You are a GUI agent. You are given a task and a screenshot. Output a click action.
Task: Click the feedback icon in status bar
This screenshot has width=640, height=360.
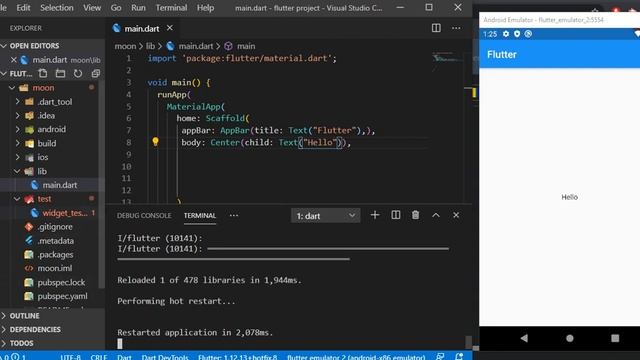(x=440, y=357)
